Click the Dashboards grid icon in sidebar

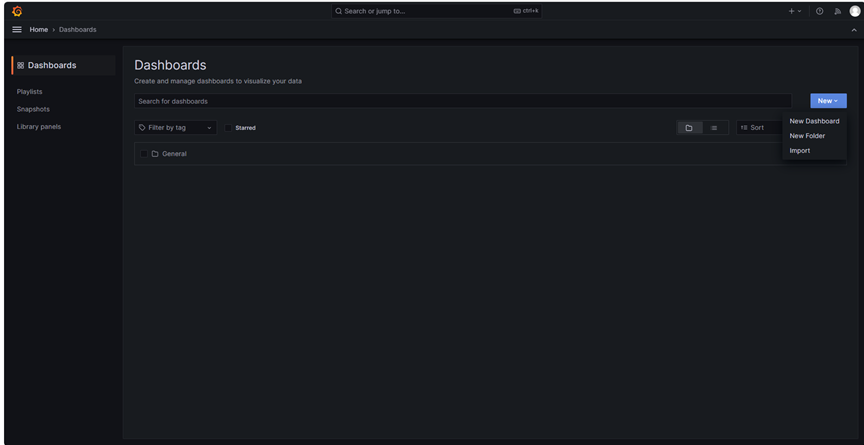(x=20, y=65)
